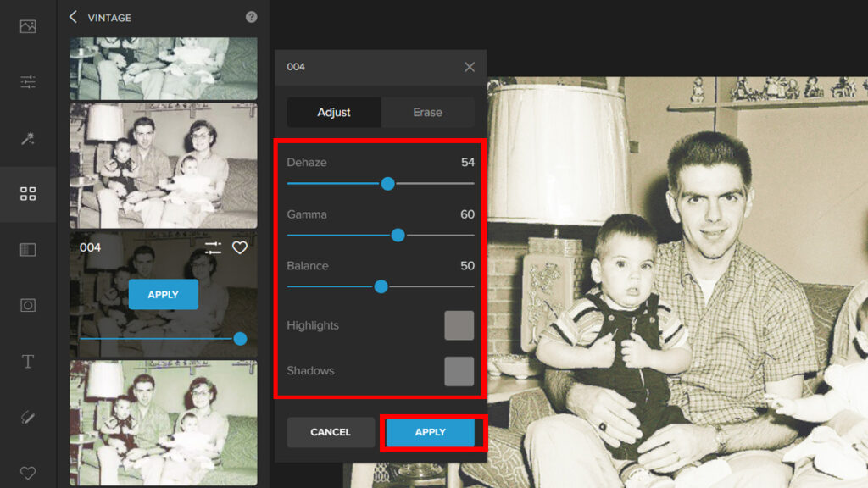
Task: Open settings sliders icon on 004 thumbnail
Action: coord(213,247)
